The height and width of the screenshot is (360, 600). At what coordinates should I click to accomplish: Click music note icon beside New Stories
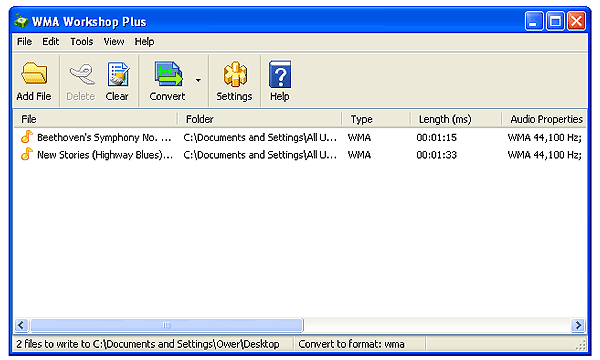coord(26,154)
